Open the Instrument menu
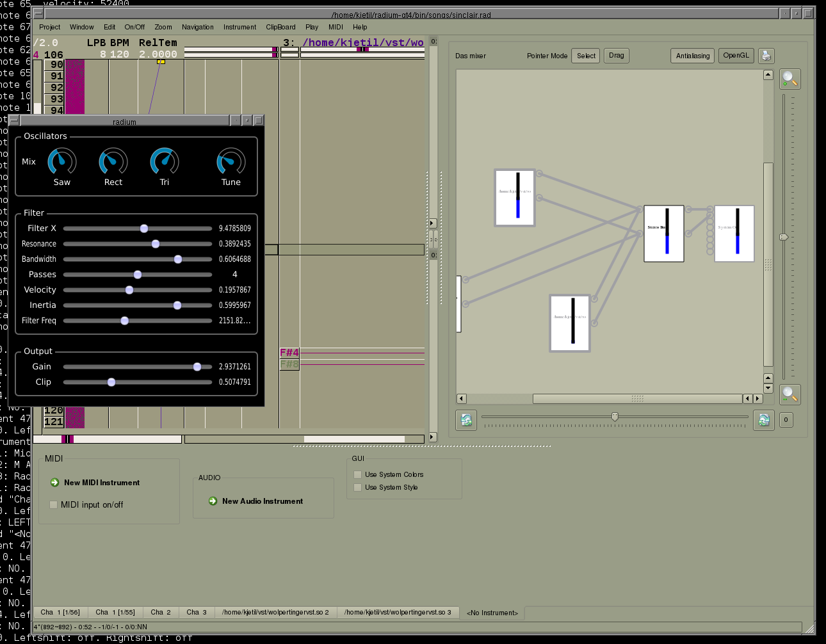 [x=239, y=27]
